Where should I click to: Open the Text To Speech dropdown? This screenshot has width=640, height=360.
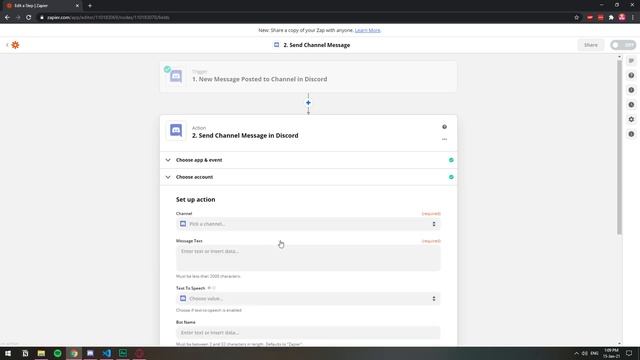[308, 299]
